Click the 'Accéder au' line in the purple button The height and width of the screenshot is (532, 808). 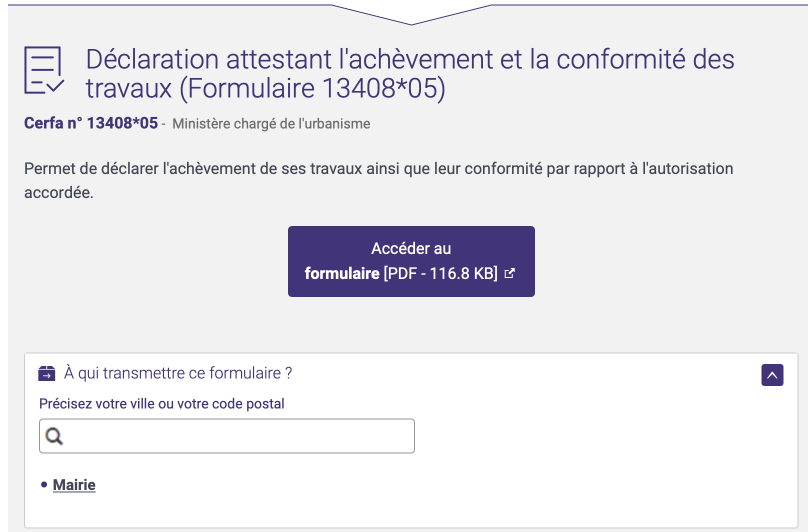[411, 248]
